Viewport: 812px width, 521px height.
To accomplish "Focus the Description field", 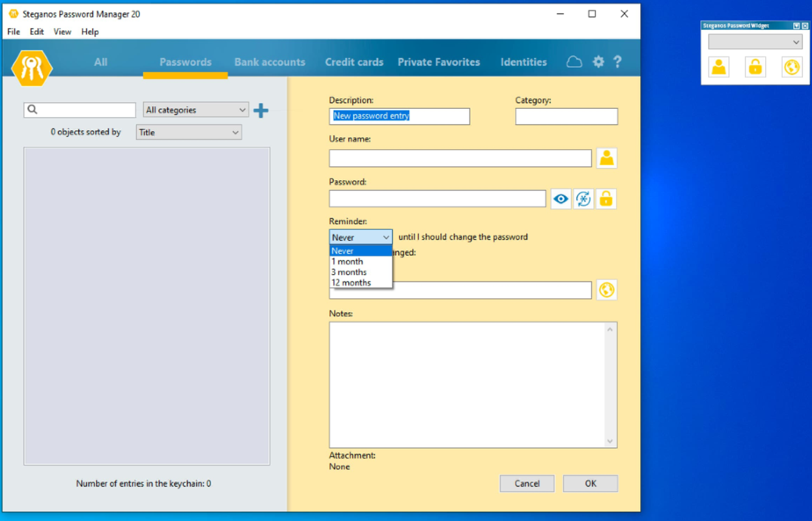I will click(399, 116).
